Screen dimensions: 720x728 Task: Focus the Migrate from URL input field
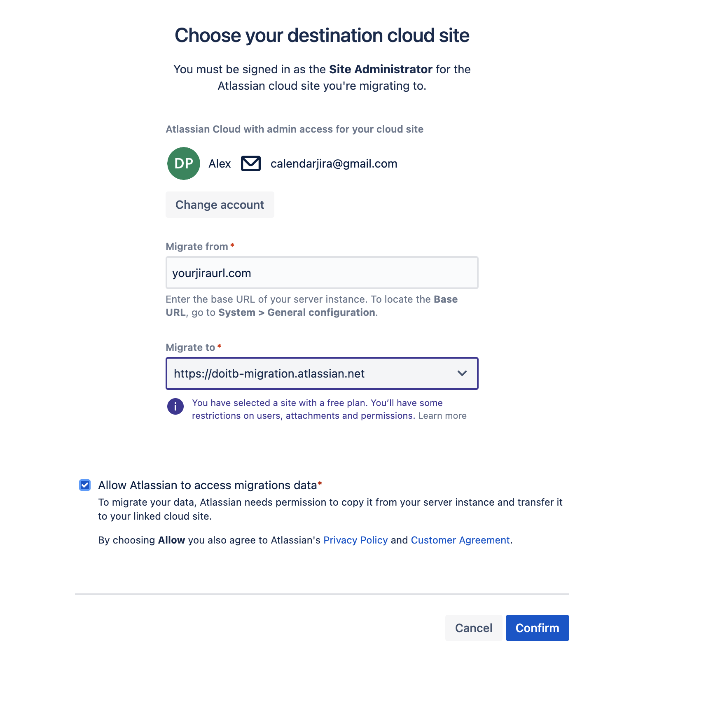pyautogui.click(x=321, y=273)
